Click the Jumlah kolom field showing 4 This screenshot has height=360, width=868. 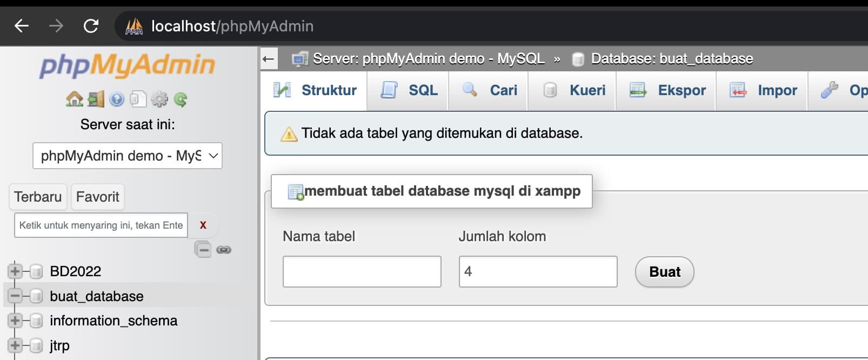coord(538,271)
